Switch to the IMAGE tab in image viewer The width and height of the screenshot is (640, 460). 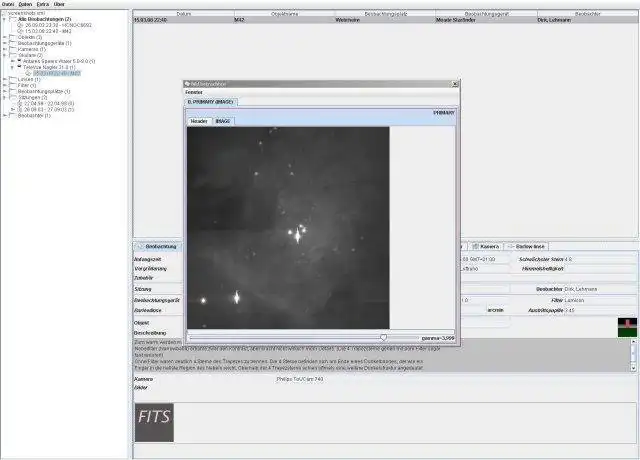(223, 121)
